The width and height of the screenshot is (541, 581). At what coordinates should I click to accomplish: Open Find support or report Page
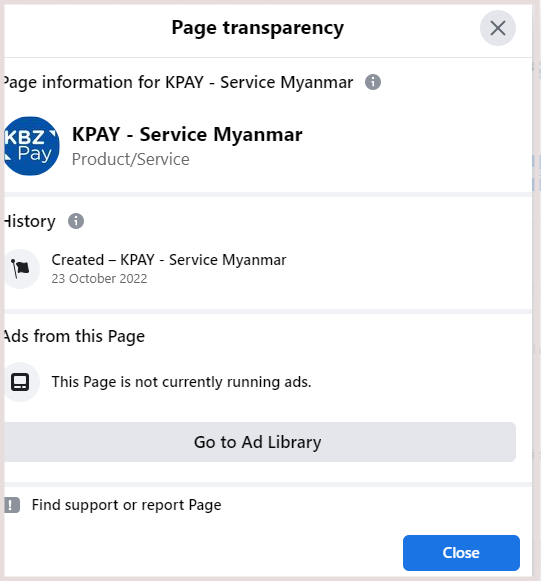126,505
